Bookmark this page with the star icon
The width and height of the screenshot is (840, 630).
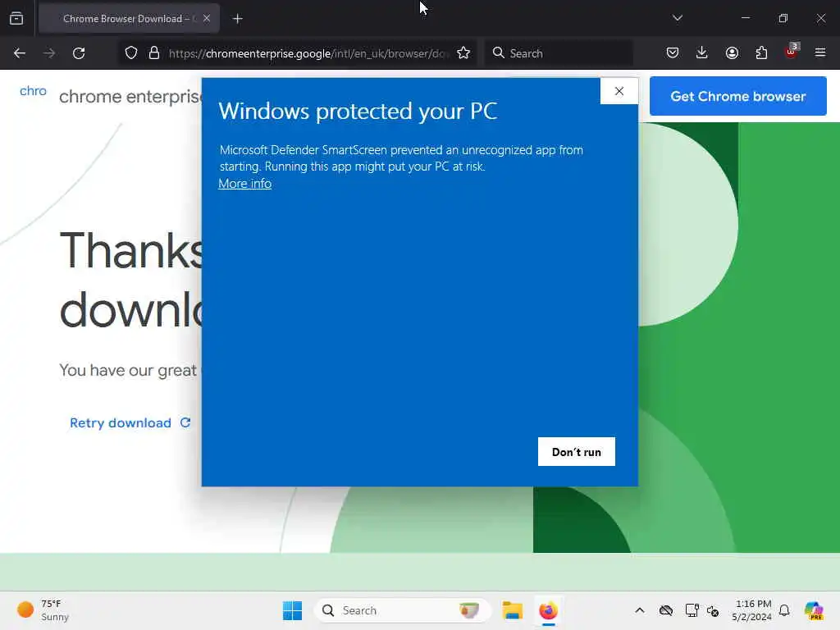(463, 53)
